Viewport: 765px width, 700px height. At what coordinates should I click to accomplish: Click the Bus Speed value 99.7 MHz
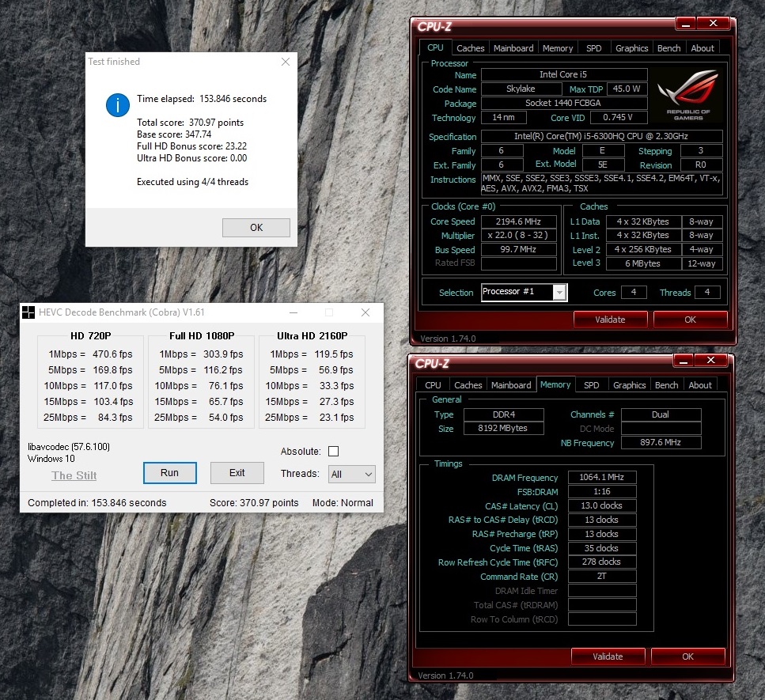click(519, 249)
